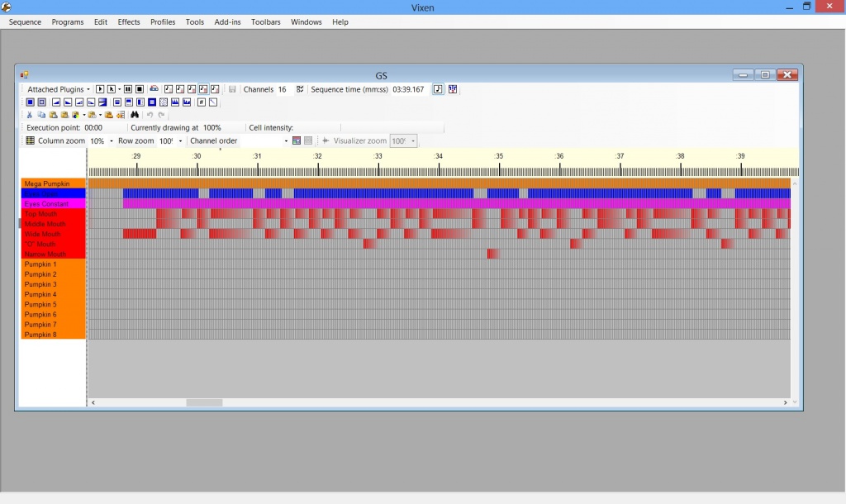Select the Pumpkin 4 channel label

pos(53,294)
